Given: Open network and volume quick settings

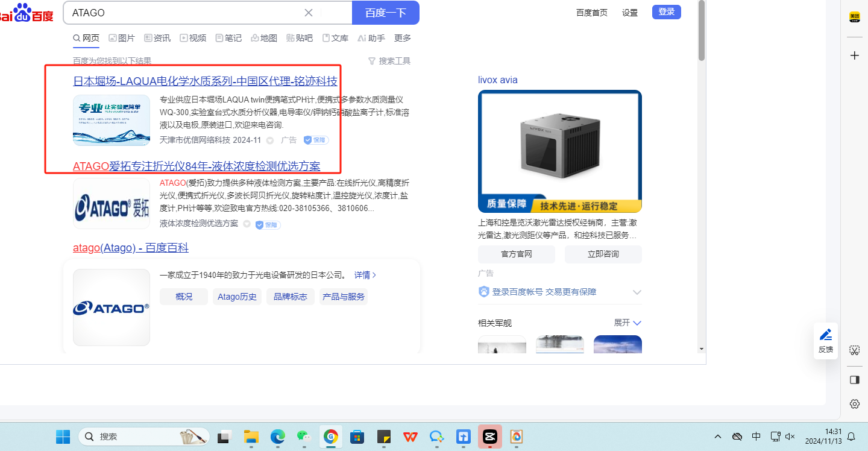Looking at the screenshot, I should pos(782,437).
